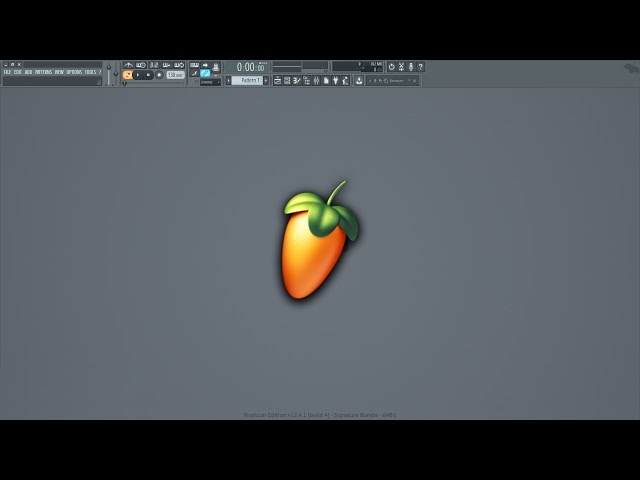Toggle the metronome

click(x=128, y=65)
